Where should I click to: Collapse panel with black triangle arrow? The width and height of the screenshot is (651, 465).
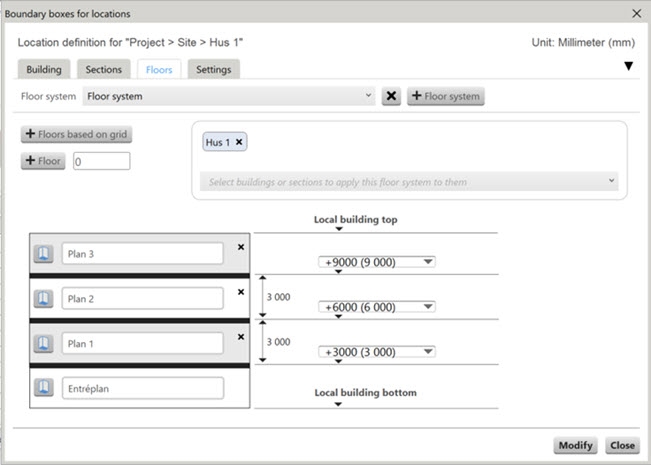(x=629, y=66)
